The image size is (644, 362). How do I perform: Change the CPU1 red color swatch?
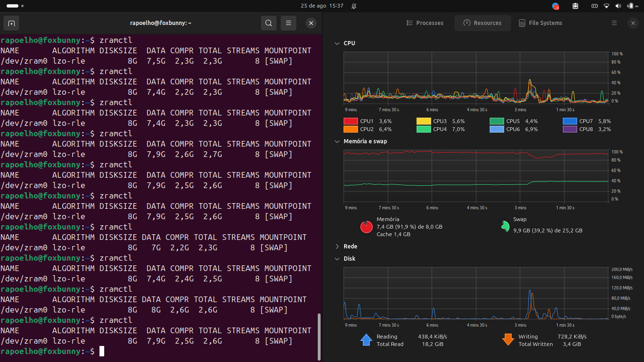tap(351, 121)
